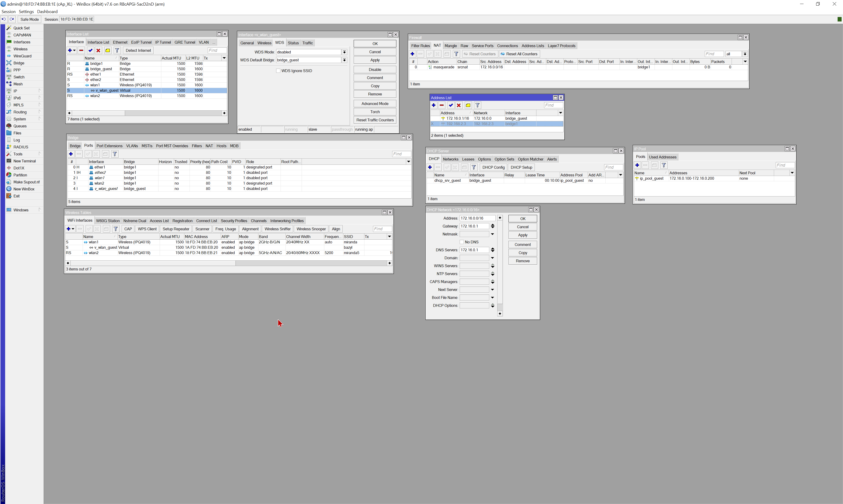
Task: Enable the No DNS checkbox in DHCP Network
Action: click(x=462, y=242)
